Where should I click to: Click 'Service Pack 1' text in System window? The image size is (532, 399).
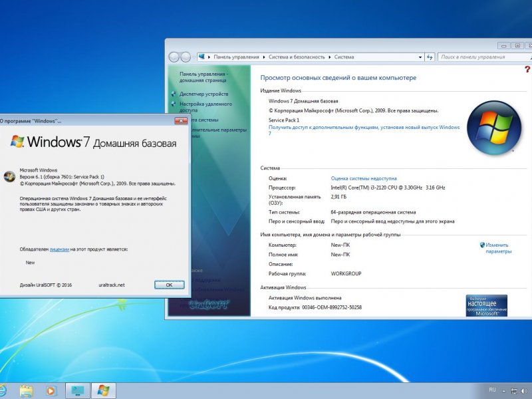tap(284, 120)
